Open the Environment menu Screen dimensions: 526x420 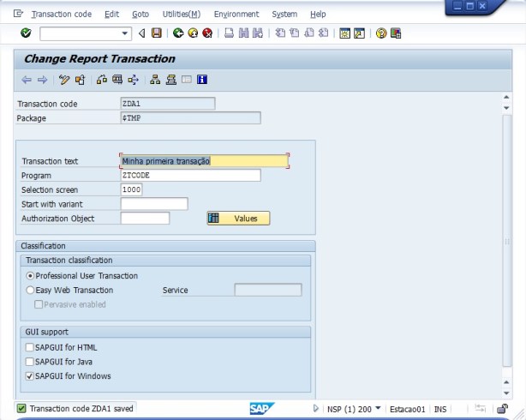pos(236,14)
